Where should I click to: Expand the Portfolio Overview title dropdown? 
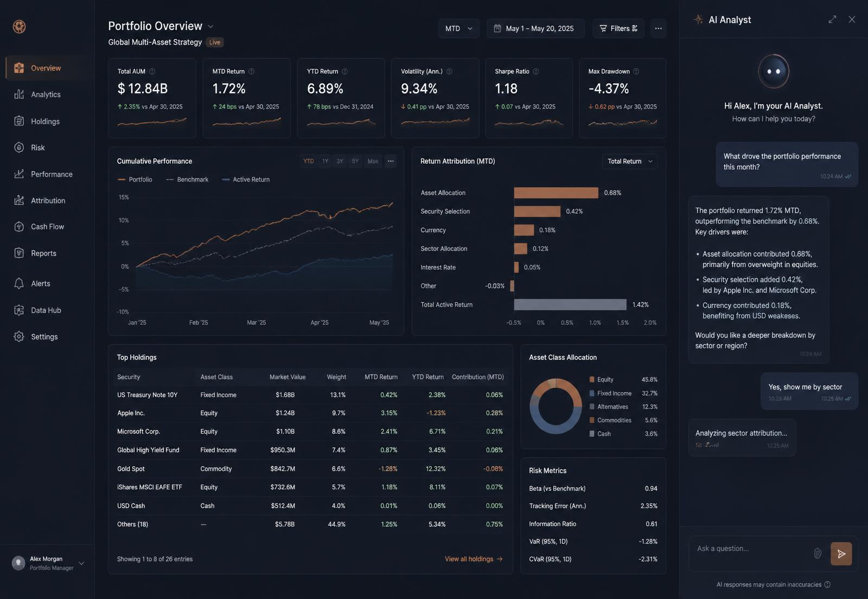point(210,27)
